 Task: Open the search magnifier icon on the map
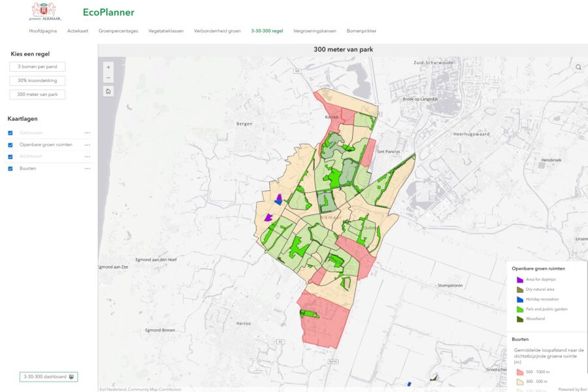(578, 67)
